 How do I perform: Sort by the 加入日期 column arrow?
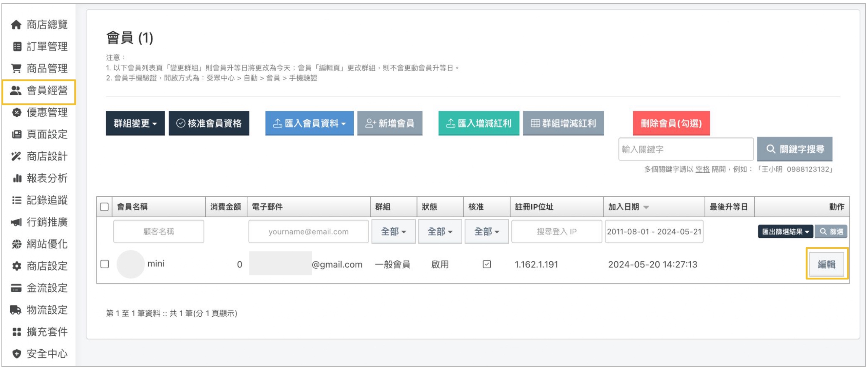pos(646,207)
